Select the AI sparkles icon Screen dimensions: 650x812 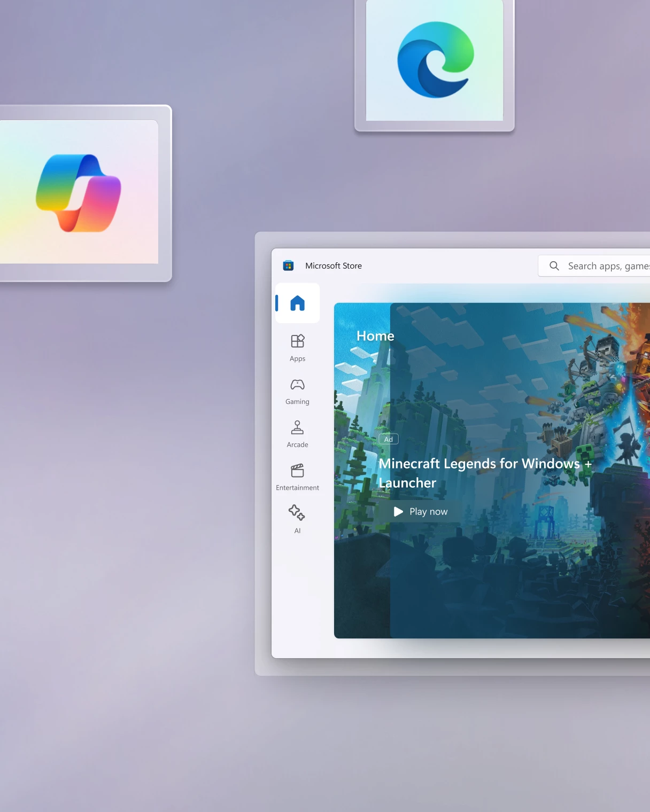(x=297, y=513)
